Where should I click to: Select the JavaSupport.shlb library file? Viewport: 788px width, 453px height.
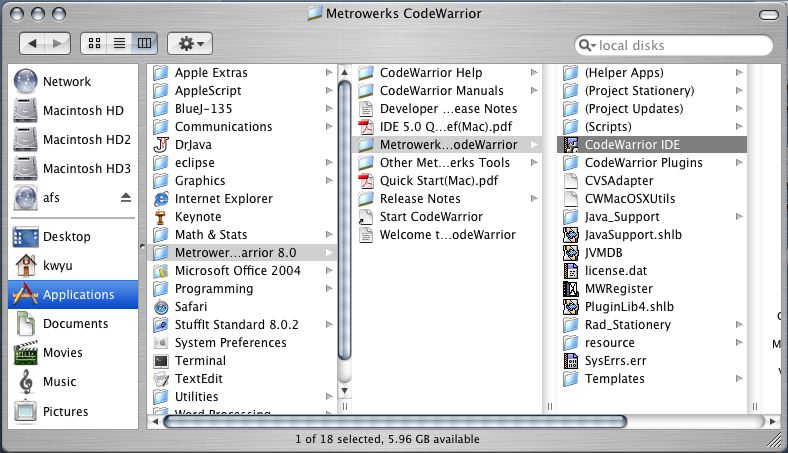pos(652,235)
